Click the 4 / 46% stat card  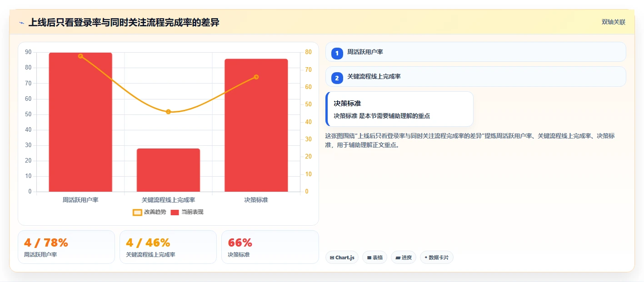168,247
